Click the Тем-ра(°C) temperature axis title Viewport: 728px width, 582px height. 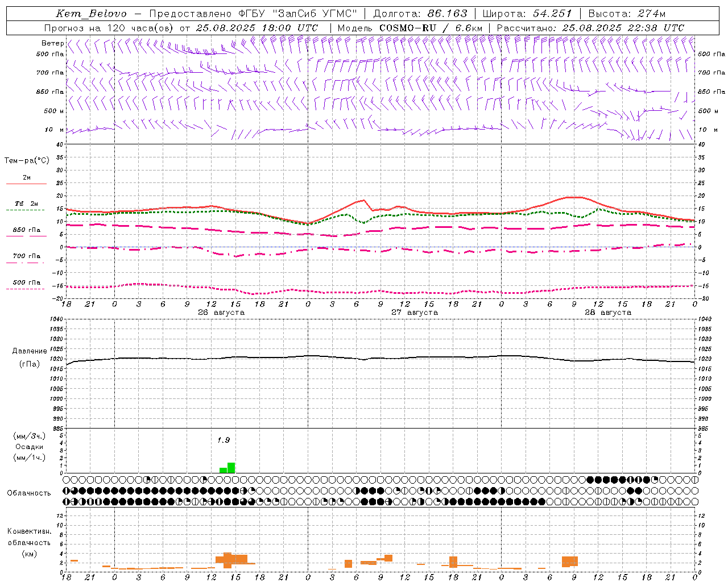coord(27,161)
